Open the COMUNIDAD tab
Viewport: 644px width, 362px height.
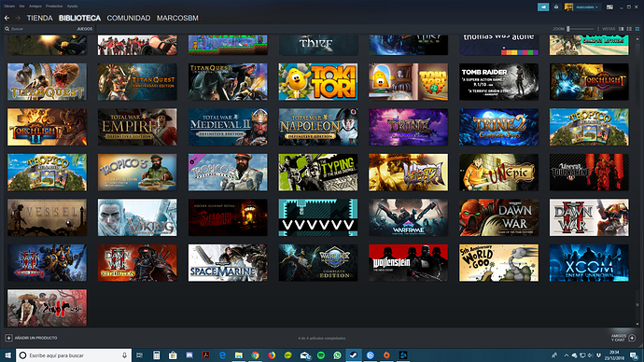coord(129,18)
